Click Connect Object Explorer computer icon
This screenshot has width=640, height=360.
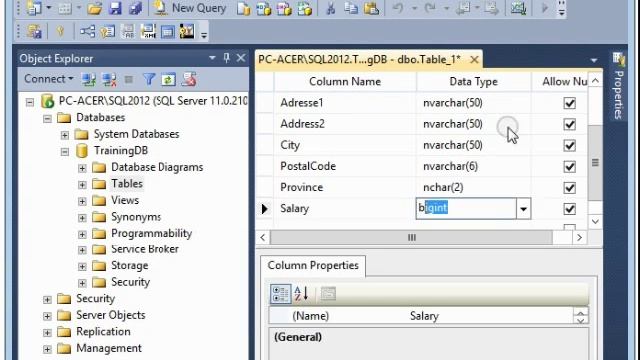(89, 79)
